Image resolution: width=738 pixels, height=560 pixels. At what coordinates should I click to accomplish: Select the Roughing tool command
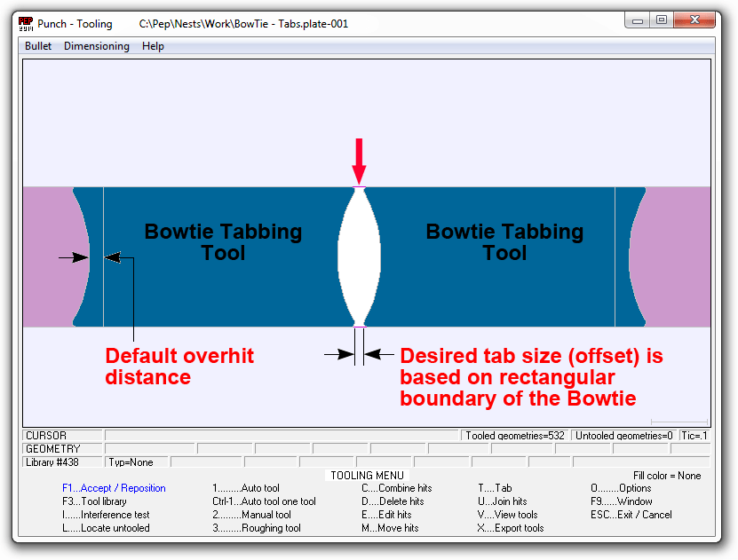[257, 528]
